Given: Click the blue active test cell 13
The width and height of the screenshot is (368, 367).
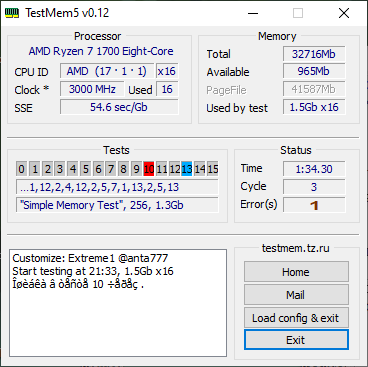Looking at the screenshot, I should pyautogui.click(x=187, y=169).
